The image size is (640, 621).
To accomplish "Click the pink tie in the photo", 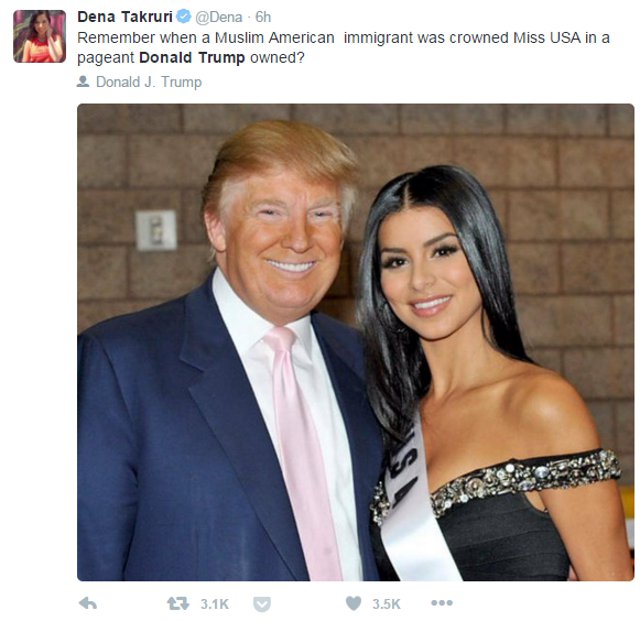I will coord(302,449).
